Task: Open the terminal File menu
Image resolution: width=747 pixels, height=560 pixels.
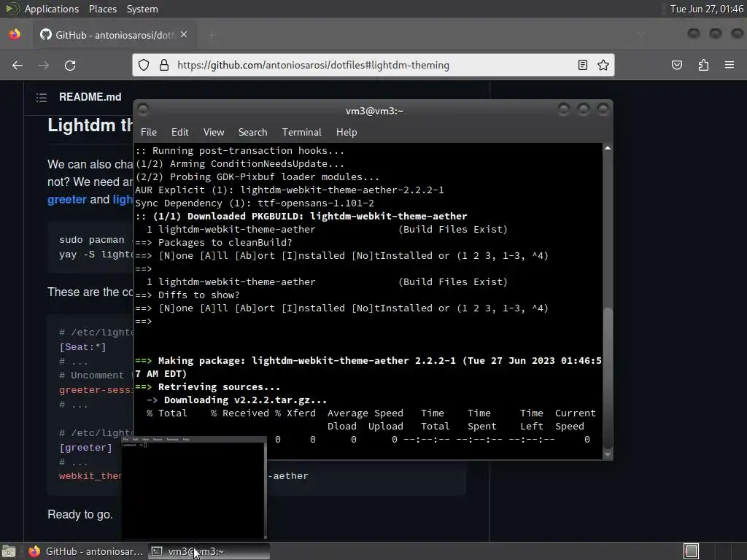Action: coord(149,133)
